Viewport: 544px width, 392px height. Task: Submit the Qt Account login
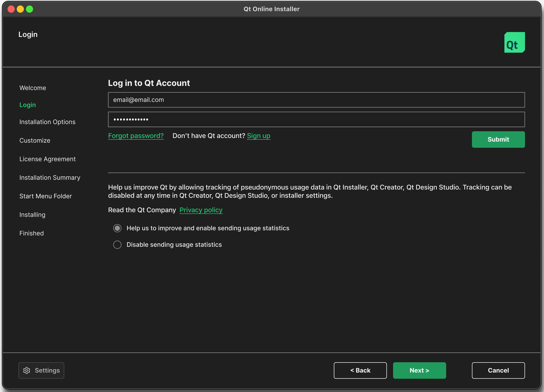pyautogui.click(x=498, y=139)
